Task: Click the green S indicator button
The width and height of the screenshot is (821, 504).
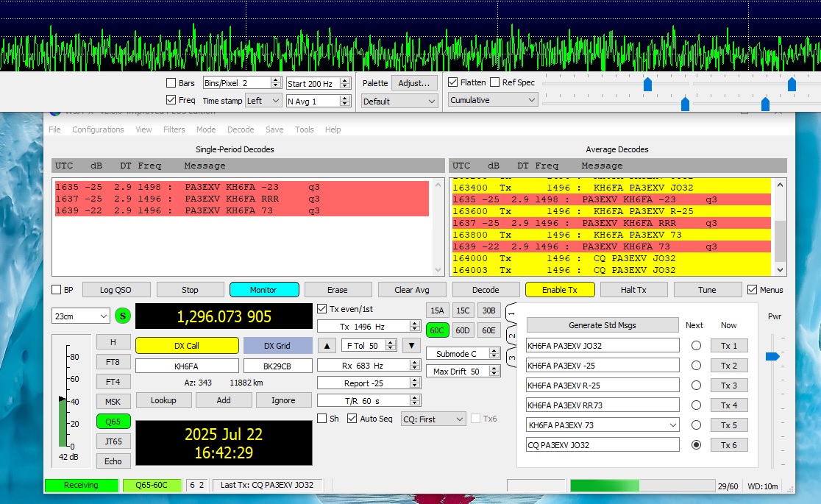Action: click(123, 316)
